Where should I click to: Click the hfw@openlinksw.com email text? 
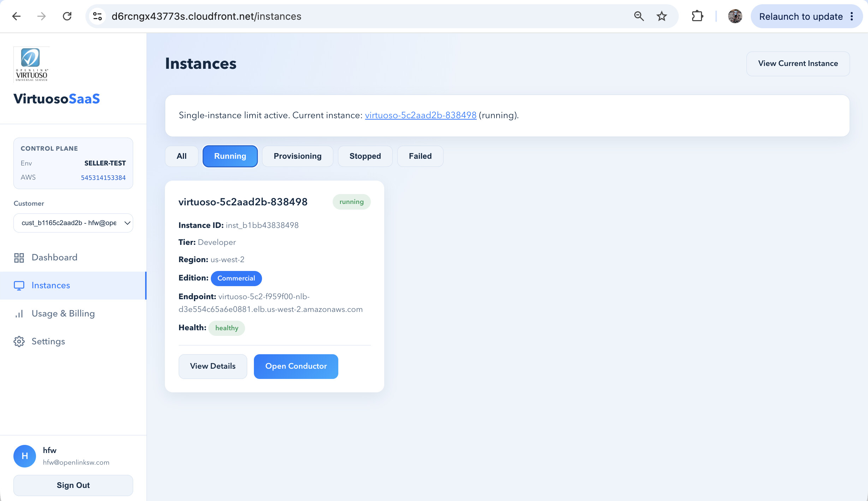coord(76,463)
